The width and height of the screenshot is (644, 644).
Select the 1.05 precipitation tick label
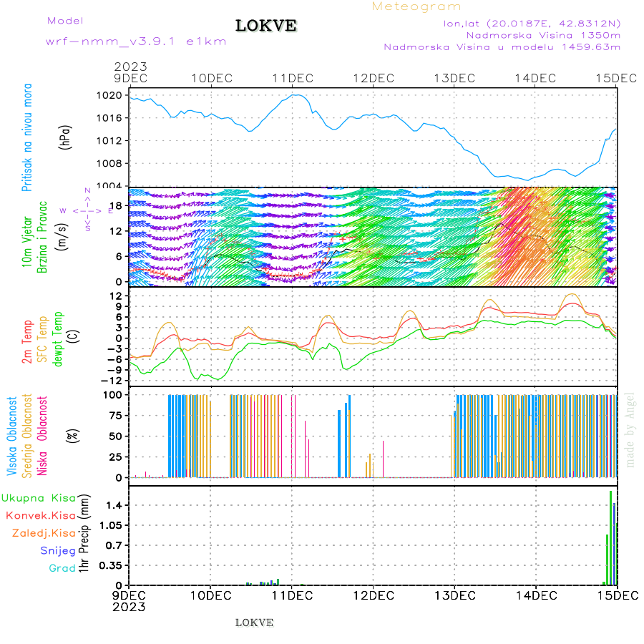tap(111, 526)
